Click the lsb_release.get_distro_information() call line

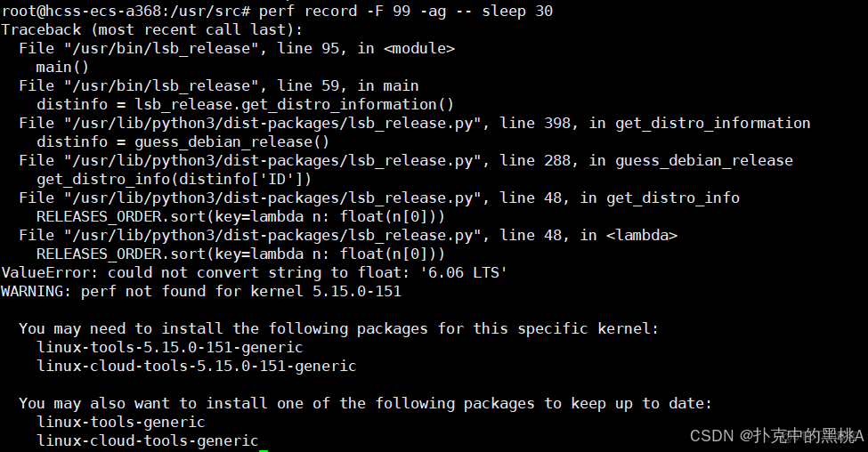[245, 104]
